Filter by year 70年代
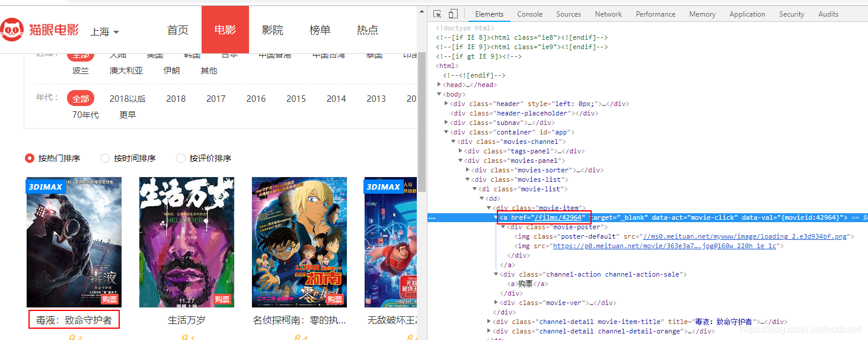This screenshot has height=340, width=868. (85, 115)
